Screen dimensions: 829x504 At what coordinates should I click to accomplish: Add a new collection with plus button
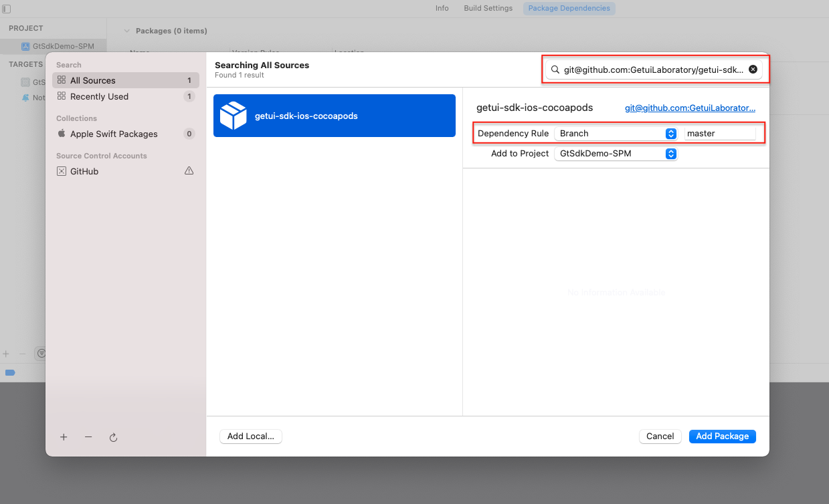pos(64,437)
